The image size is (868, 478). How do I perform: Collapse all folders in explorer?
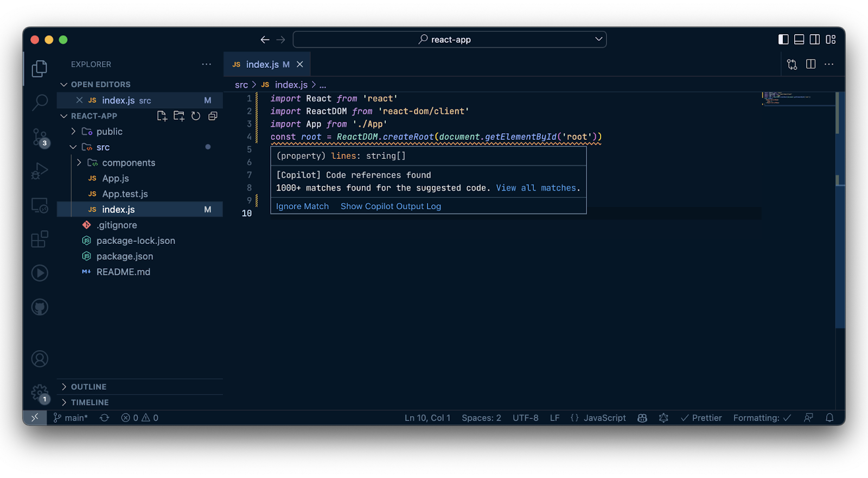tap(213, 116)
